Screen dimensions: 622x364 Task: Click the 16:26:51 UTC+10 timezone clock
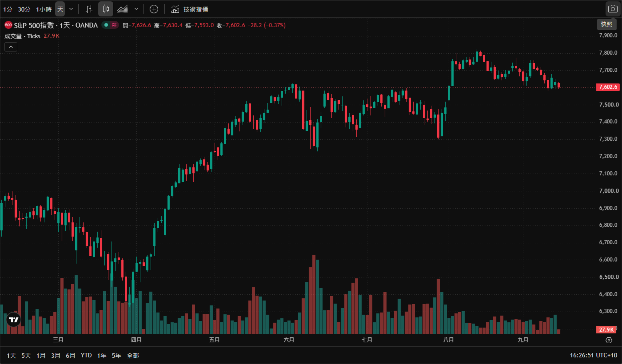(x=593, y=355)
